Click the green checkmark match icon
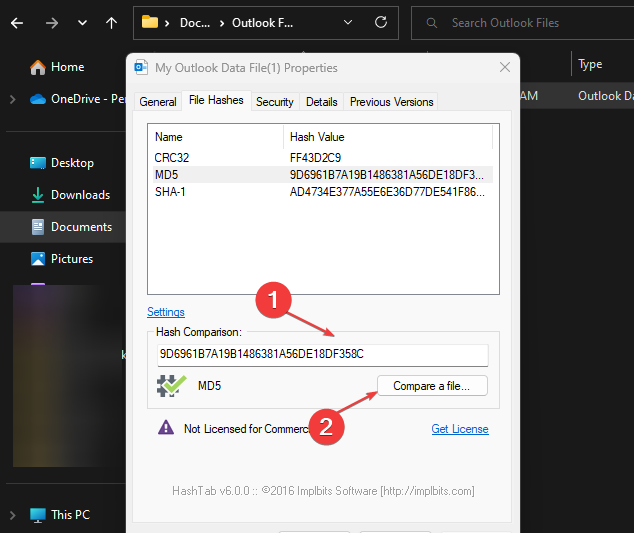Image resolution: width=634 pixels, height=533 pixels. coord(171,386)
